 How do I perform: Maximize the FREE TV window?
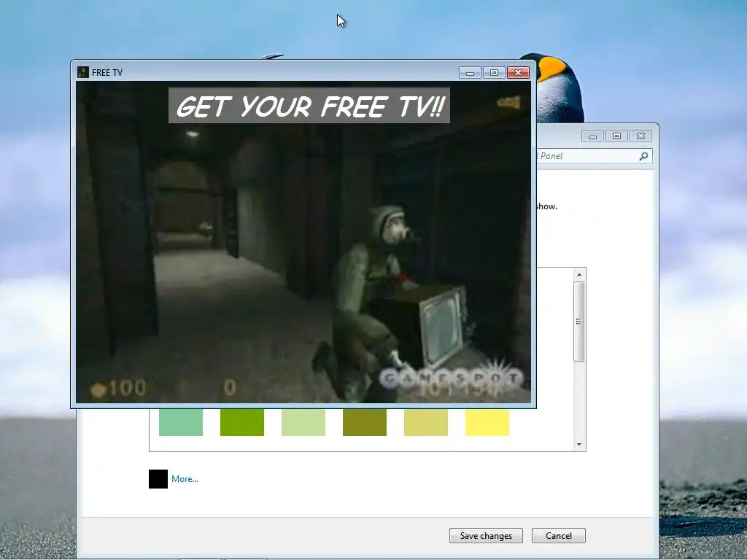494,72
